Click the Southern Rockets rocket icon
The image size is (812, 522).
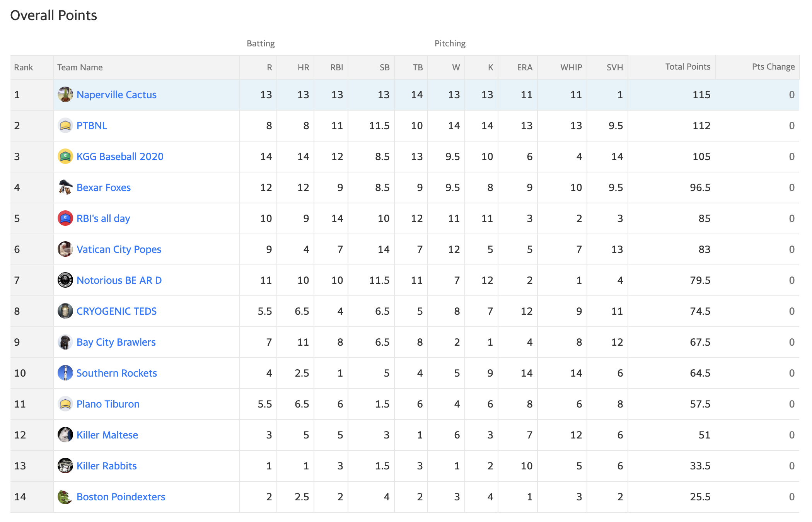click(x=65, y=373)
